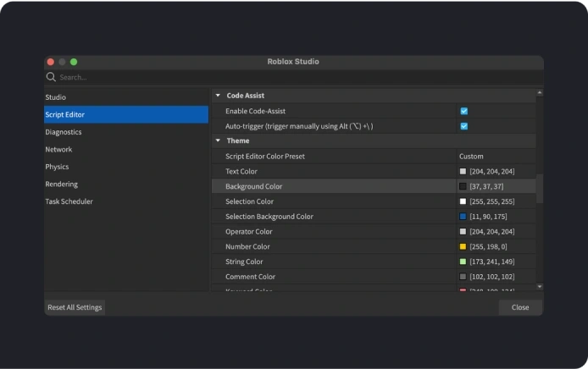Pick the Text Color swatch
The width and height of the screenshot is (588, 369).
[463, 171]
